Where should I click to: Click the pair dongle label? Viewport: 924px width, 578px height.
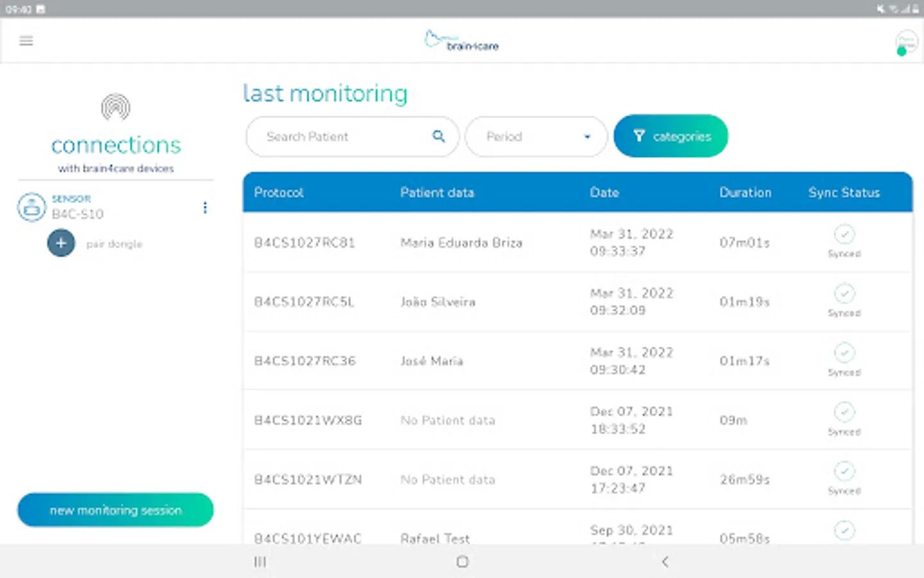114,244
